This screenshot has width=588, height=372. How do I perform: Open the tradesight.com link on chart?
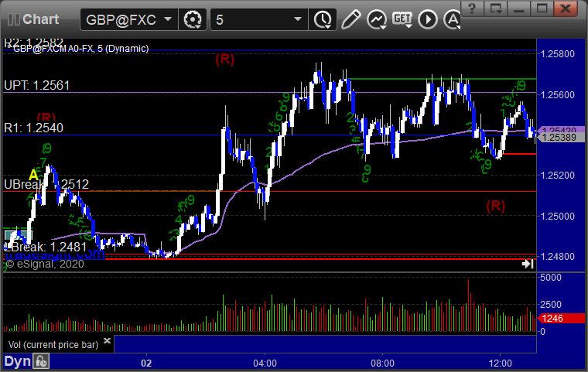[x=54, y=254]
